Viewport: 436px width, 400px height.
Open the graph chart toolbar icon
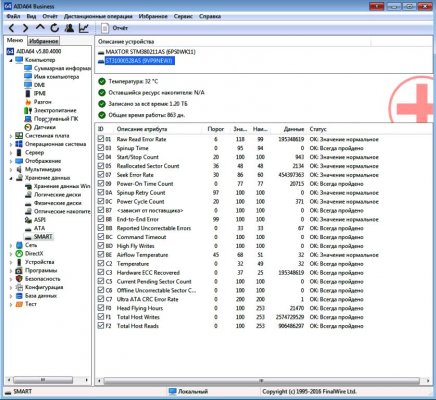pyautogui.click(x=84, y=28)
